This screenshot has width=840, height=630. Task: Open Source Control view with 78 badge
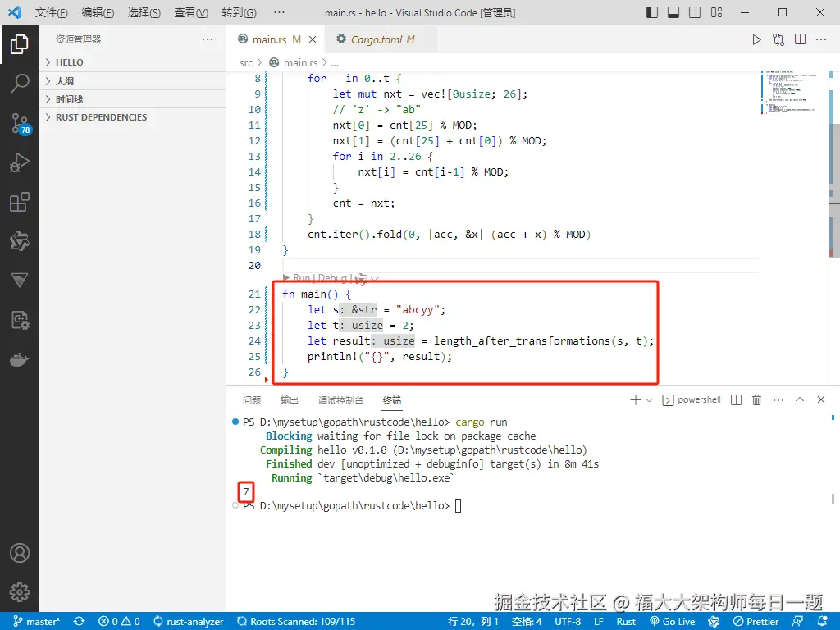point(21,124)
